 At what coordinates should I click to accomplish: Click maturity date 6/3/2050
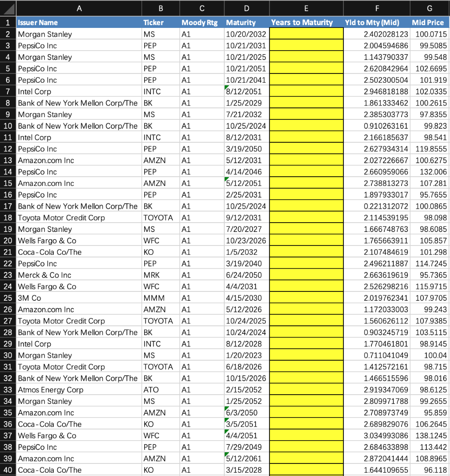click(247, 413)
